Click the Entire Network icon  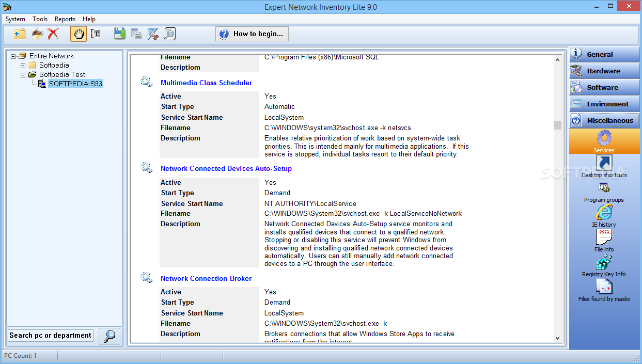(22, 56)
